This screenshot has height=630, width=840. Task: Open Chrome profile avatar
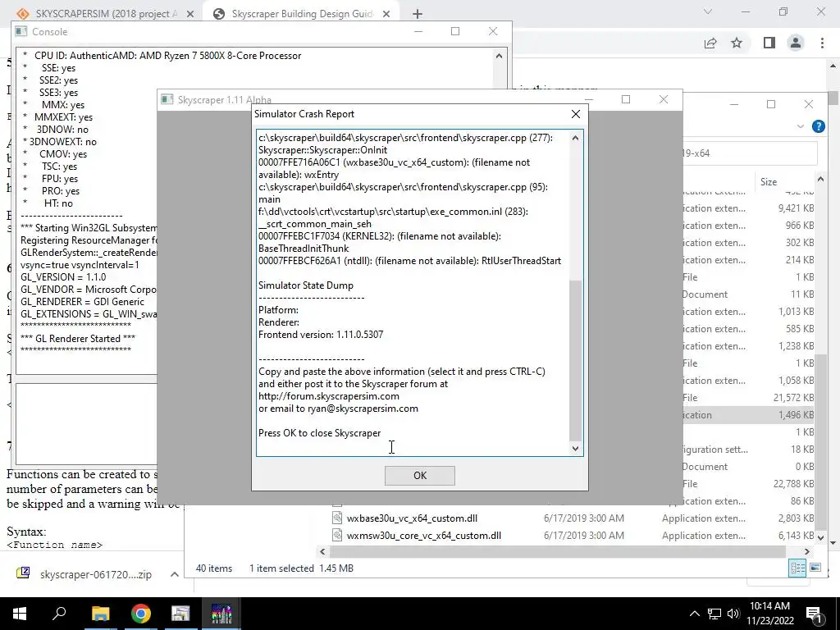point(796,43)
